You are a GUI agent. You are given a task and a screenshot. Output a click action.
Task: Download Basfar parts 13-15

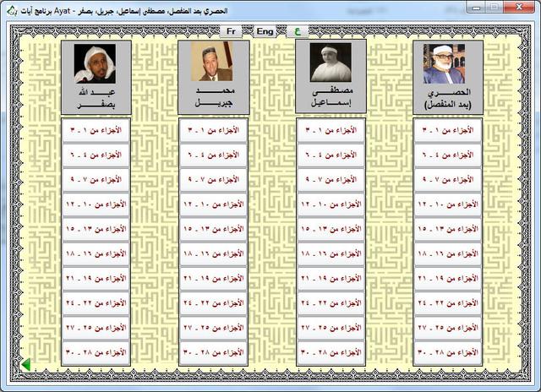(x=96, y=229)
